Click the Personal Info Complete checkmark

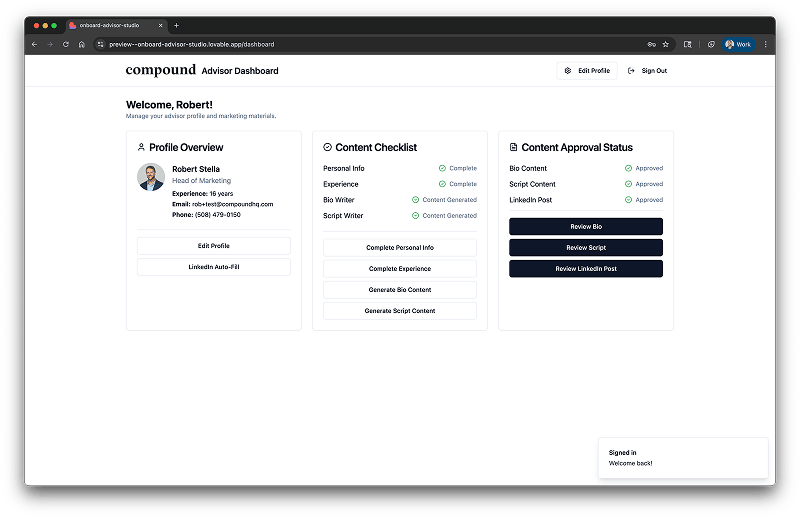pos(442,168)
